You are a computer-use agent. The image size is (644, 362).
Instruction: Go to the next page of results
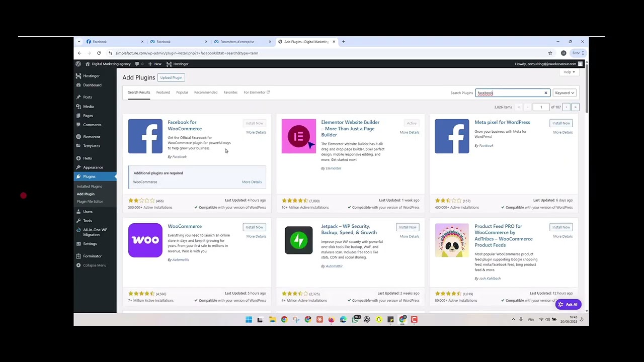(567, 107)
